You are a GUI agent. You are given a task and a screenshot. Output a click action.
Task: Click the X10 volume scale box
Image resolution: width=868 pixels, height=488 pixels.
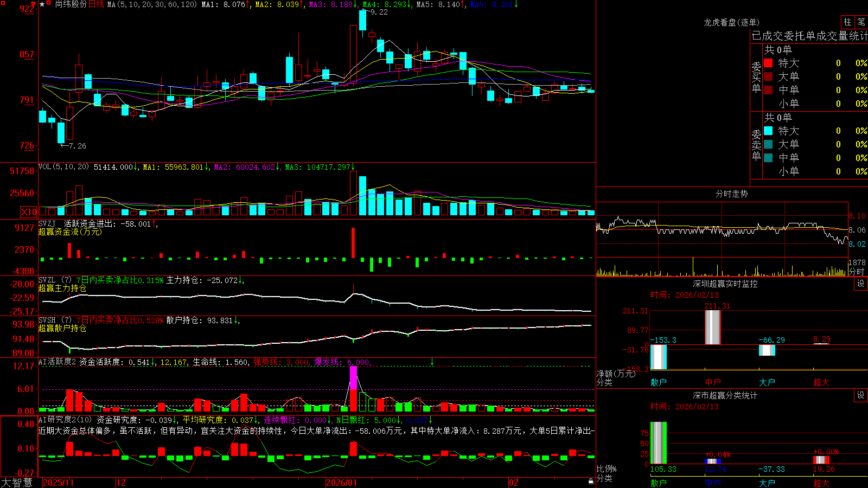[x=29, y=212]
